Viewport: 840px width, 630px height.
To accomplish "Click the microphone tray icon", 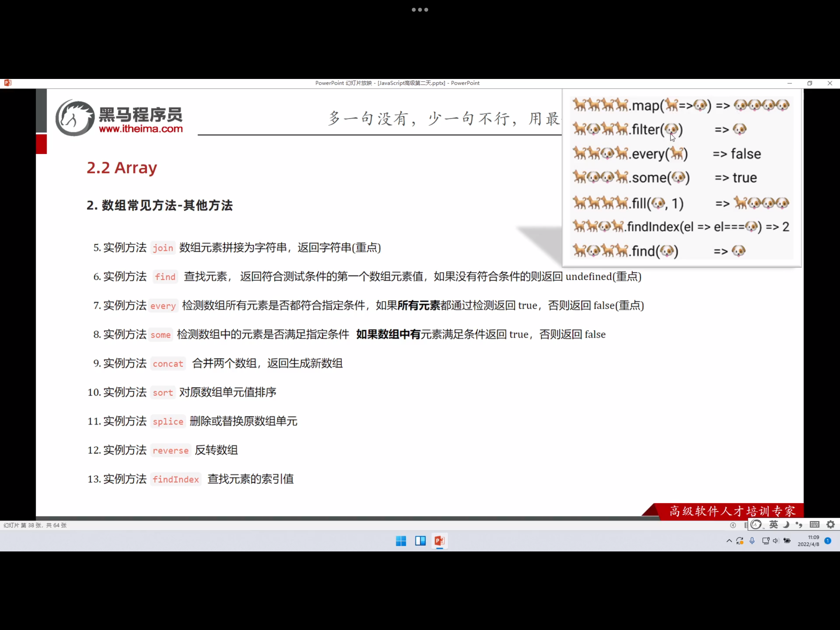I will tap(752, 541).
